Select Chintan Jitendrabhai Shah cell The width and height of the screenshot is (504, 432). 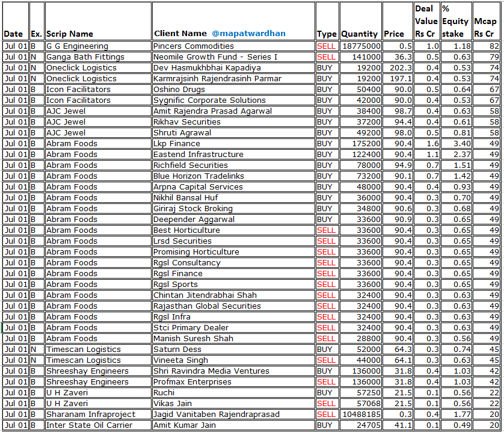tap(234, 295)
